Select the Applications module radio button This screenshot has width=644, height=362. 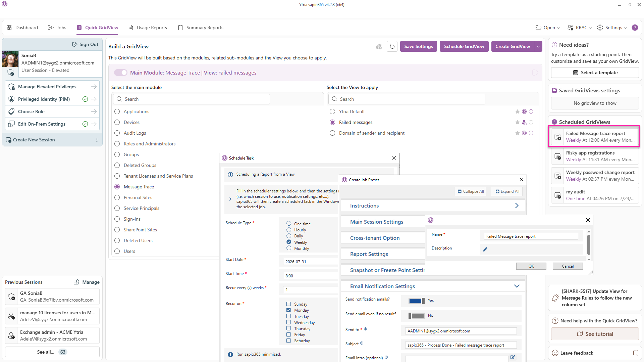tap(117, 111)
